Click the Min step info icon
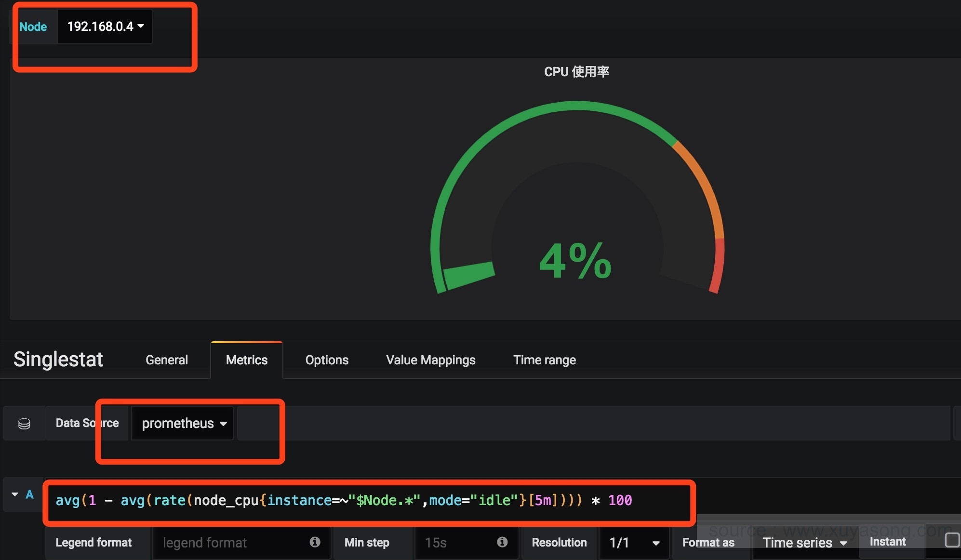961x560 pixels. coord(502,542)
